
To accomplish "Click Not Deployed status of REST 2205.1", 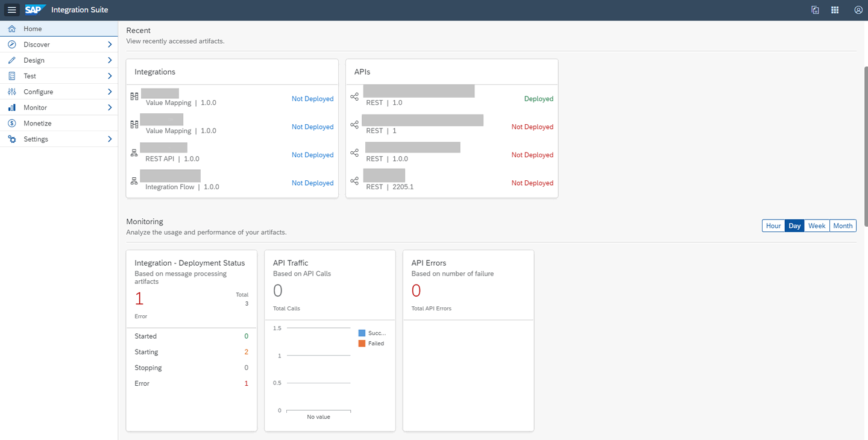I will pyautogui.click(x=532, y=183).
